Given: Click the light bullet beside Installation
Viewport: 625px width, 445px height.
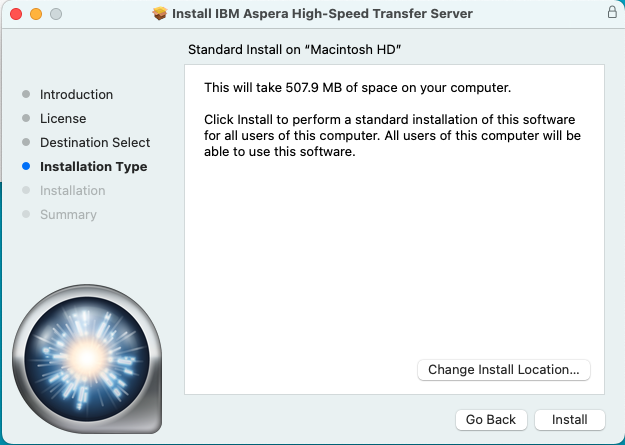Looking at the screenshot, I should 26,190.
